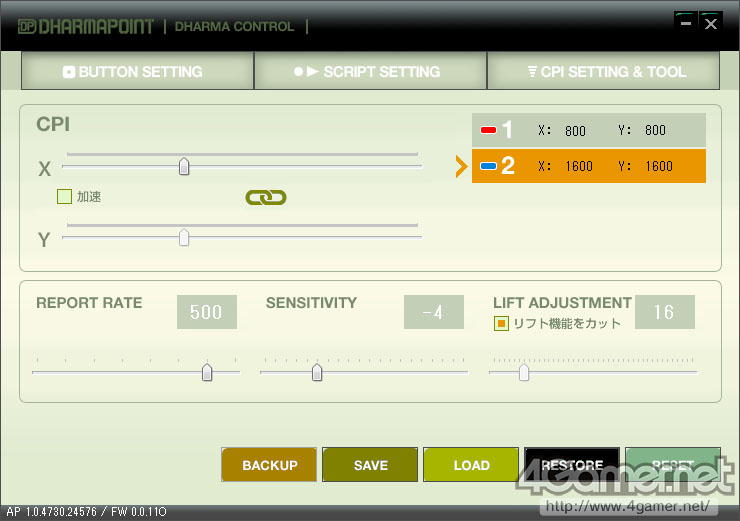Viewport: 740px width, 521px height.
Task: Click the Lift Adjustment value box 16
Action: (664, 312)
